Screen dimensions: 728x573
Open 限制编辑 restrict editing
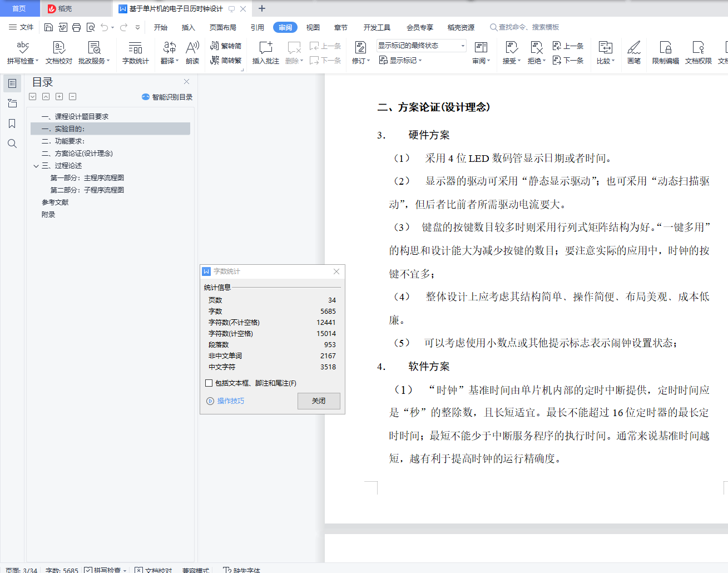coord(666,53)
